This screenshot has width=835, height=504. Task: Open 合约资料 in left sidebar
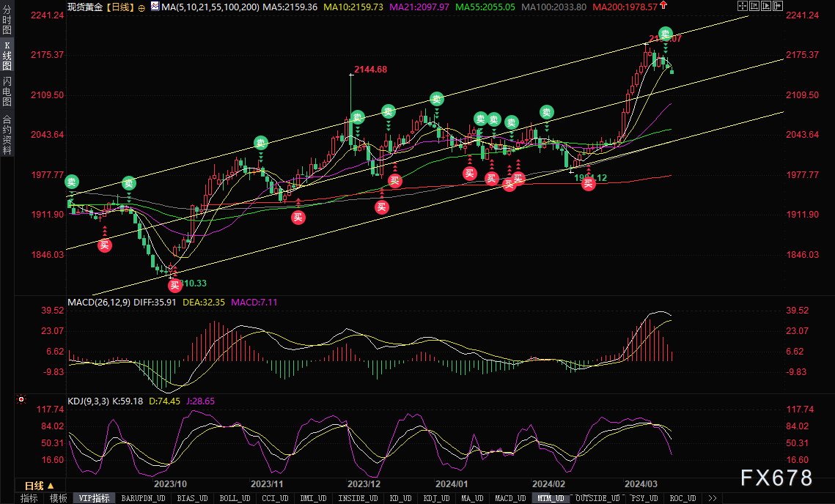(7, 134)
